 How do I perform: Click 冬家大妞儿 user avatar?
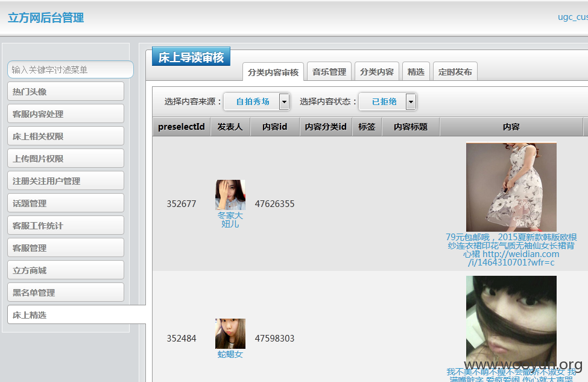click(230, 195)
